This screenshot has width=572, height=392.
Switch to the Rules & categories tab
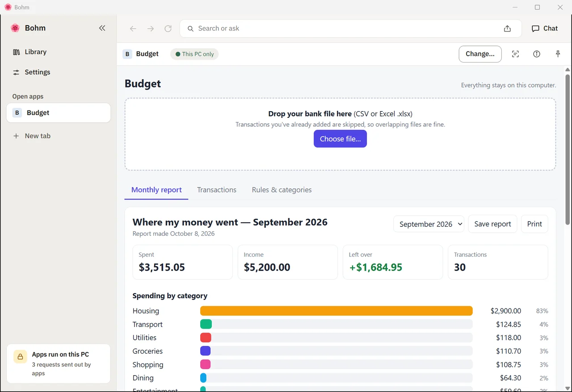click(x=282, y=190)
